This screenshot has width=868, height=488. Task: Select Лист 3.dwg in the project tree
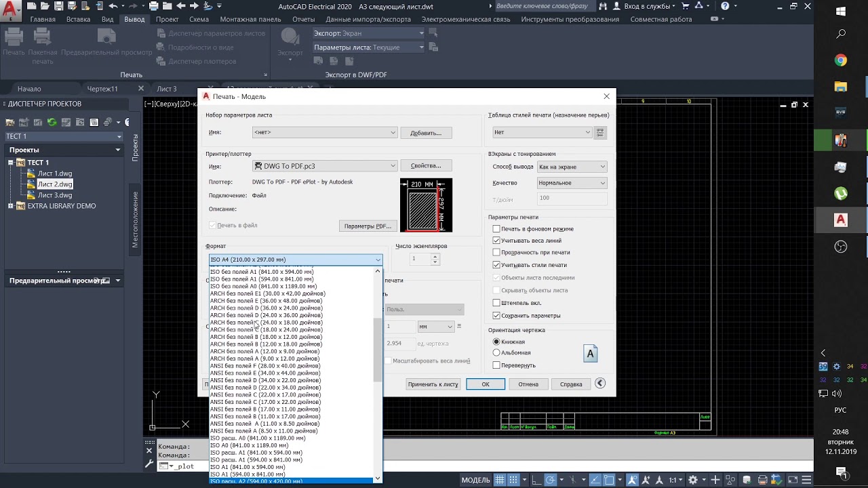[x=54, y=195]
